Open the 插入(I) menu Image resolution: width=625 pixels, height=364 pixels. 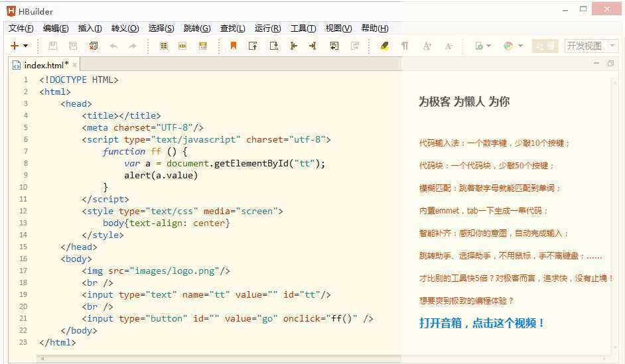(90, 29)
